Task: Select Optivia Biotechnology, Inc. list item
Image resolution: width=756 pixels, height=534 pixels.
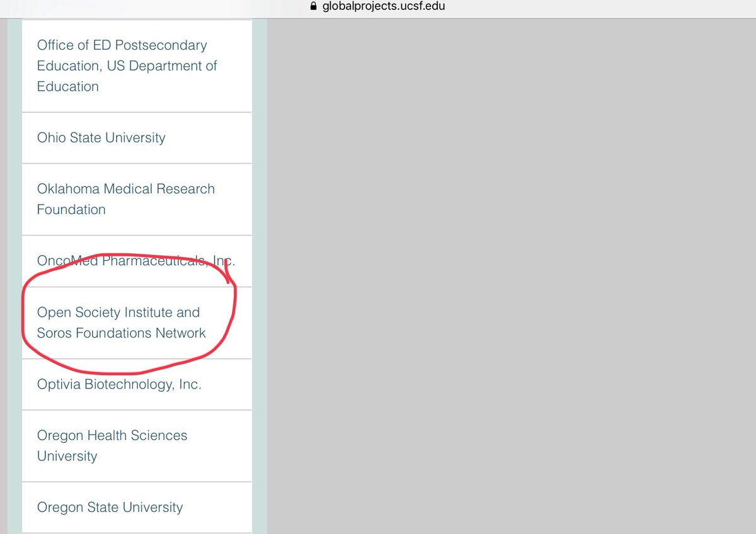Action: [x=119, y=384]
